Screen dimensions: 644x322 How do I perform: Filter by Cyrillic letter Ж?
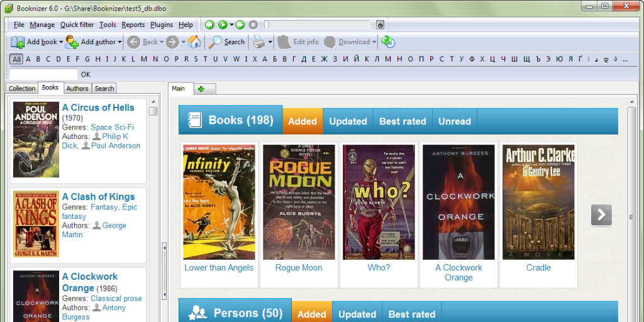pos(324,59)
